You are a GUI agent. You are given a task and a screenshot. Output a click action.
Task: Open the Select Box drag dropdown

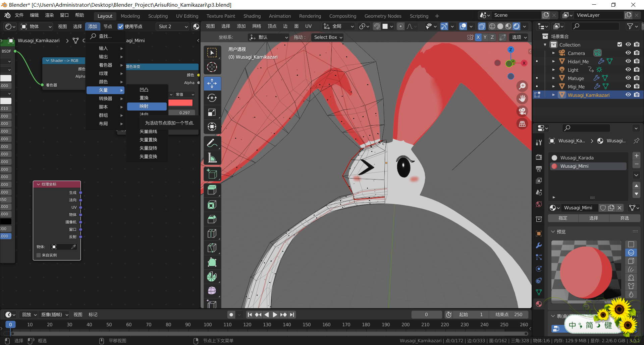point(328,37)
